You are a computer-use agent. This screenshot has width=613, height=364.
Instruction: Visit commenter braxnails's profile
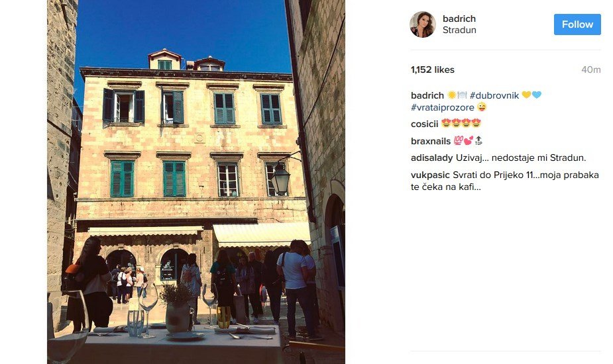point(431,141)
